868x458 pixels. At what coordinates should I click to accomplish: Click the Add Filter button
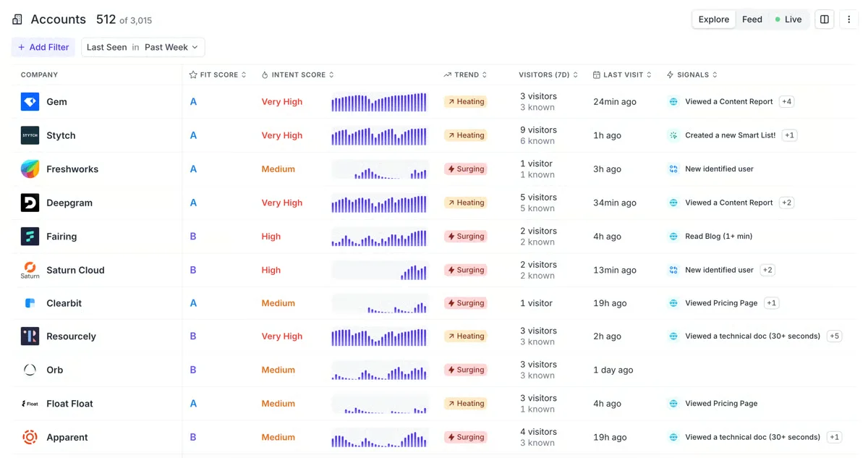point(43,47)
